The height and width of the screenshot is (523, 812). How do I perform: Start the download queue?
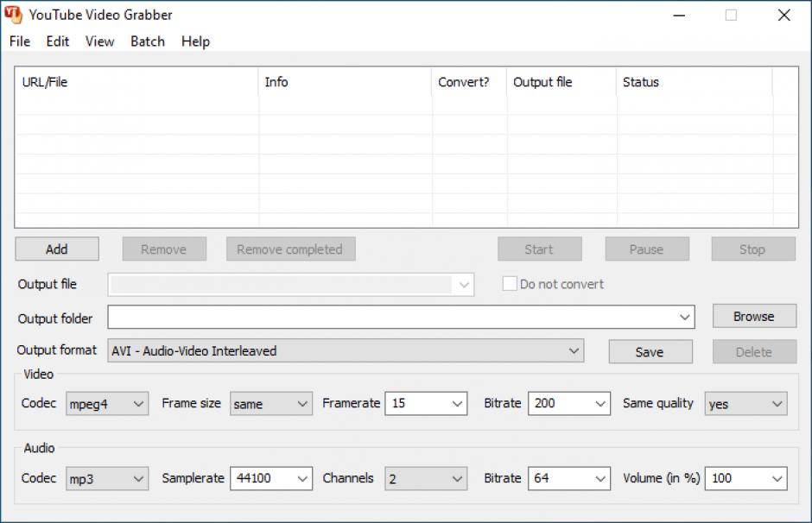click(x=540, y=249)
